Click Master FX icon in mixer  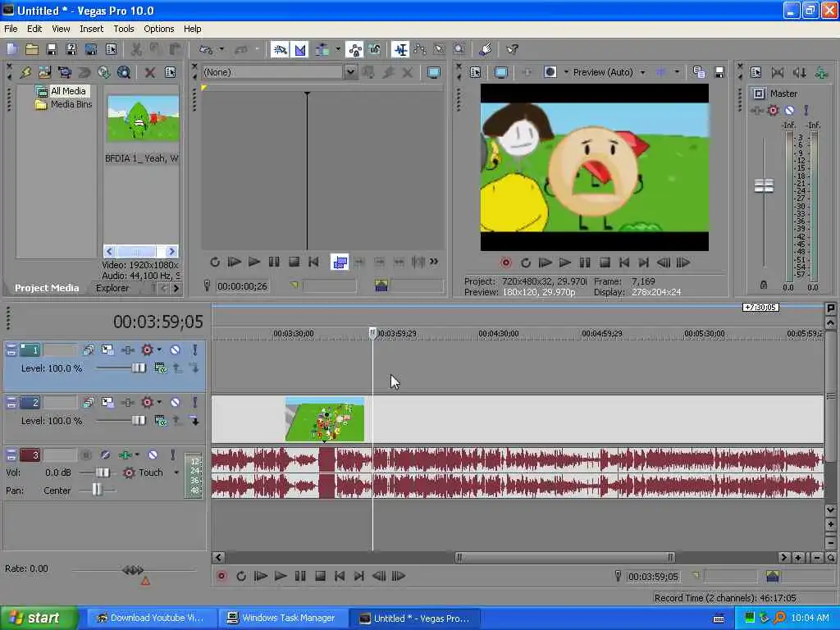757,111
